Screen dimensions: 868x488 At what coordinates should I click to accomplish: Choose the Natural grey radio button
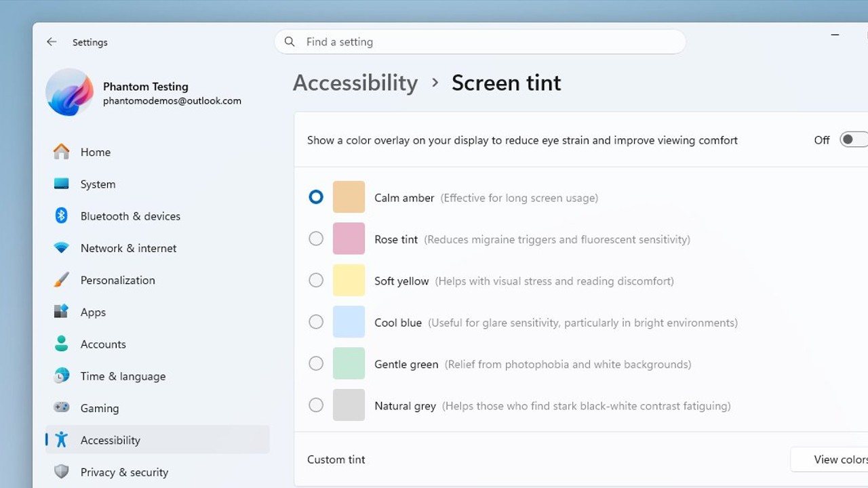point(316,405)
